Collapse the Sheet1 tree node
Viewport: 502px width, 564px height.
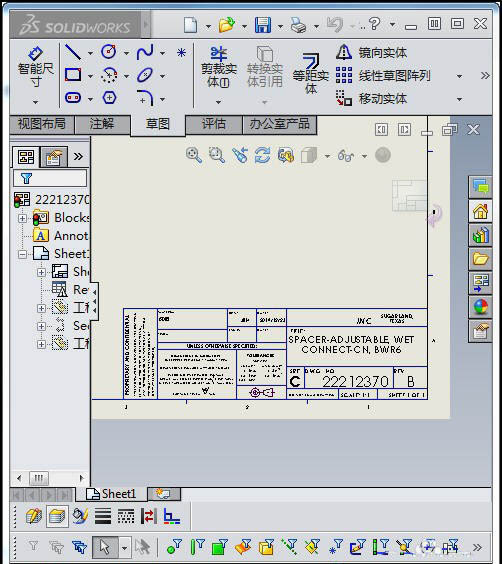pyautogui.click(x=22, y=254)
